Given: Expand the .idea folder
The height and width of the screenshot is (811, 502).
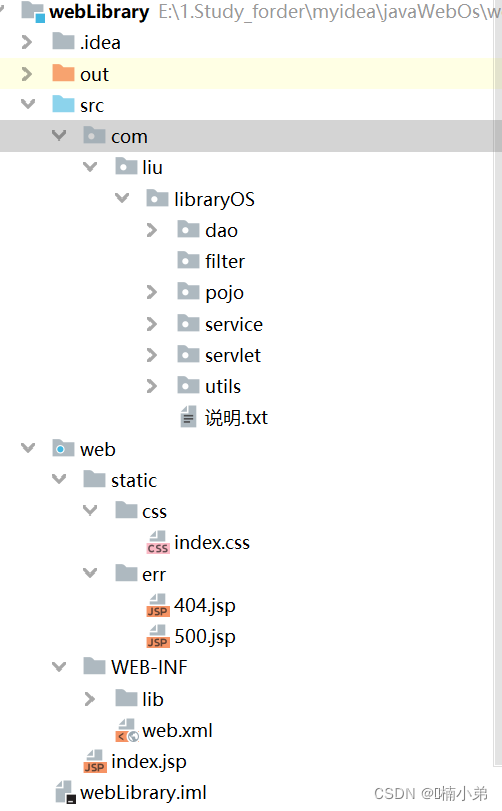Looking at the screenshot, I should pyautogui.click(x=27, y=42).
